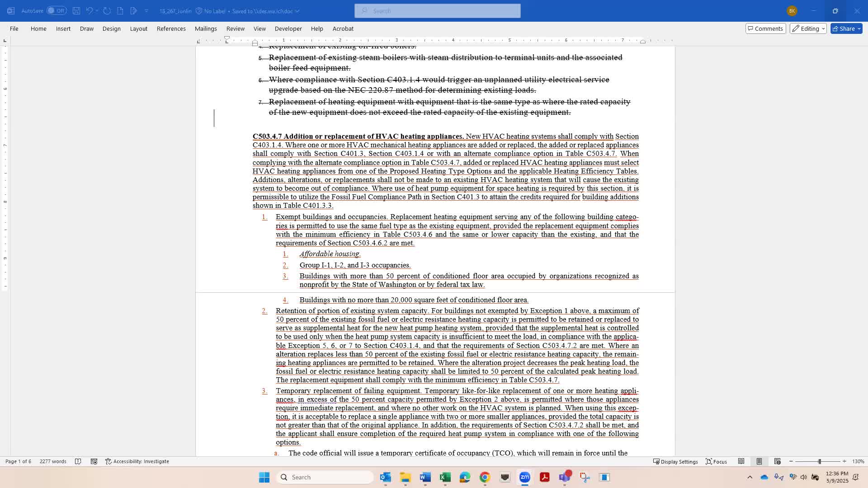This screenshot has width=868, height=488.
Task: Switch to the Layout tab
Action: coord(139,28)
